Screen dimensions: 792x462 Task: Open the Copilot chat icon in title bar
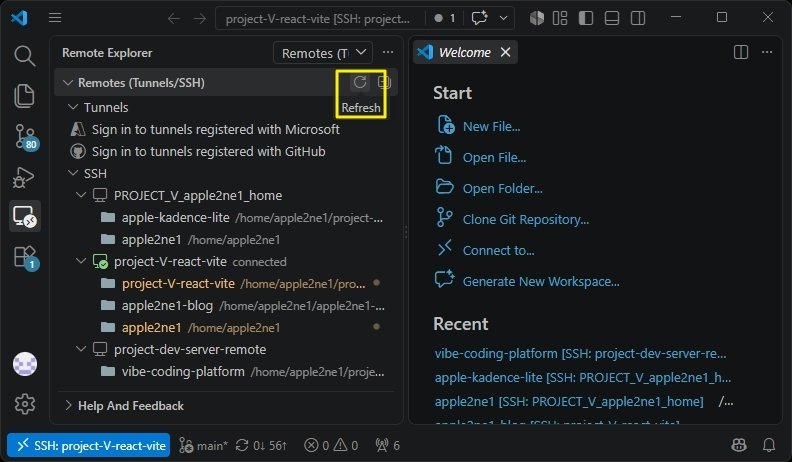point(479,18)
